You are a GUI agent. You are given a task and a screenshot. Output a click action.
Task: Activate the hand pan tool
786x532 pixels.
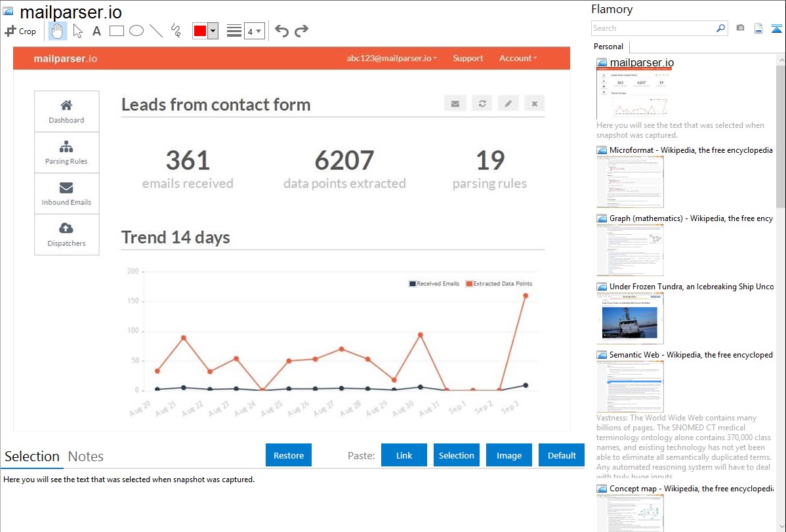click(x=57, y=31)
